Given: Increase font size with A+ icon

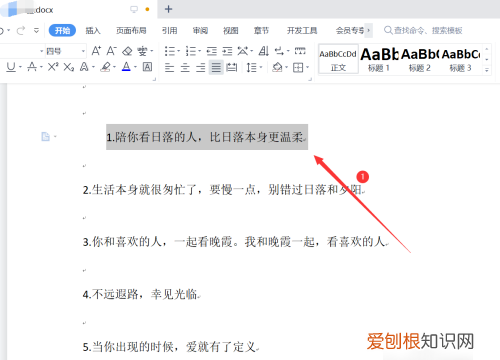Looking at the screenshot, I should point(96,51).
